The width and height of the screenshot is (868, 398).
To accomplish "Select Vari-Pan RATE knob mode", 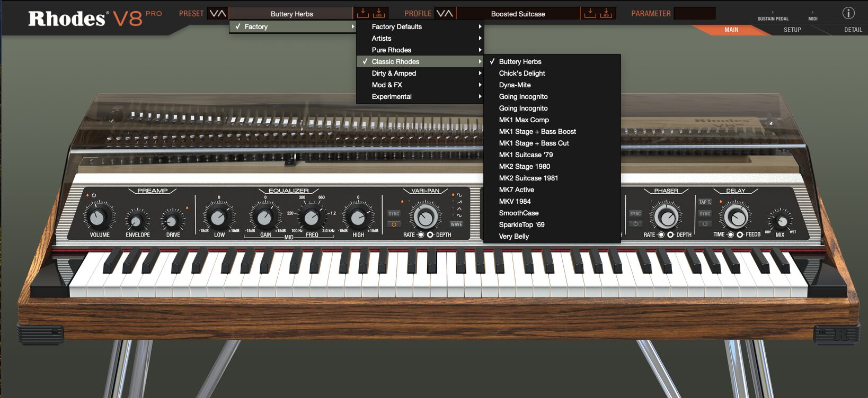I will click(x=421, y=234).
